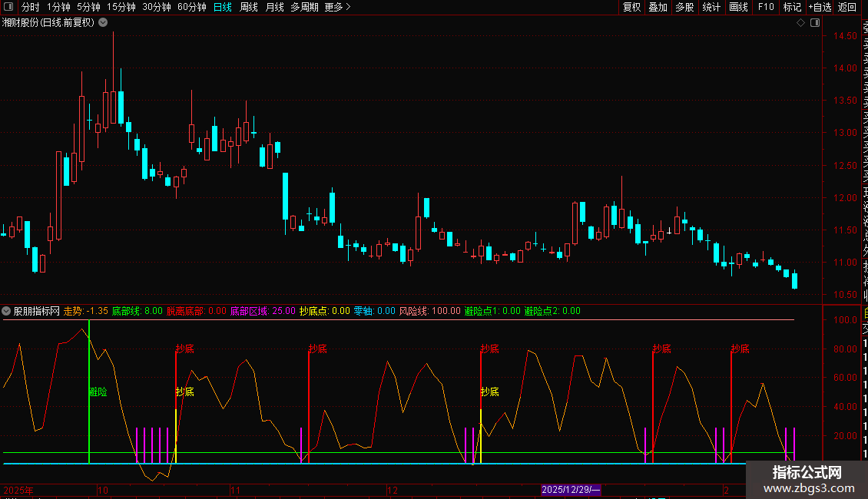Click the 12.00 price scale label
Screen dimensions: 868x499
(845, 197)
